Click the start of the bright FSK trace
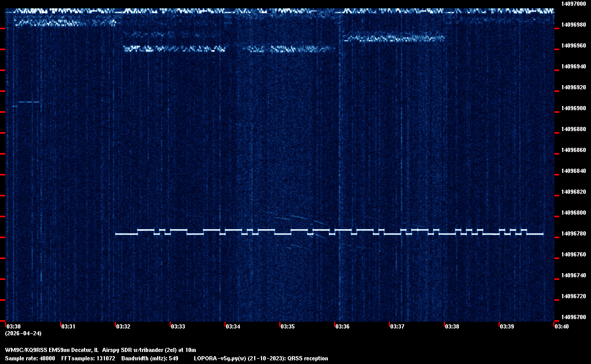 [117, 234]
